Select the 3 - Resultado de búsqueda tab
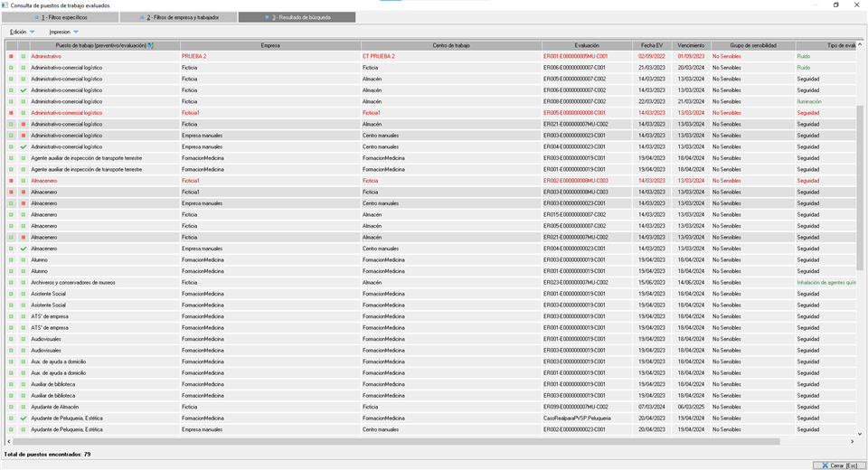868x470 pixels. point(297,17)
